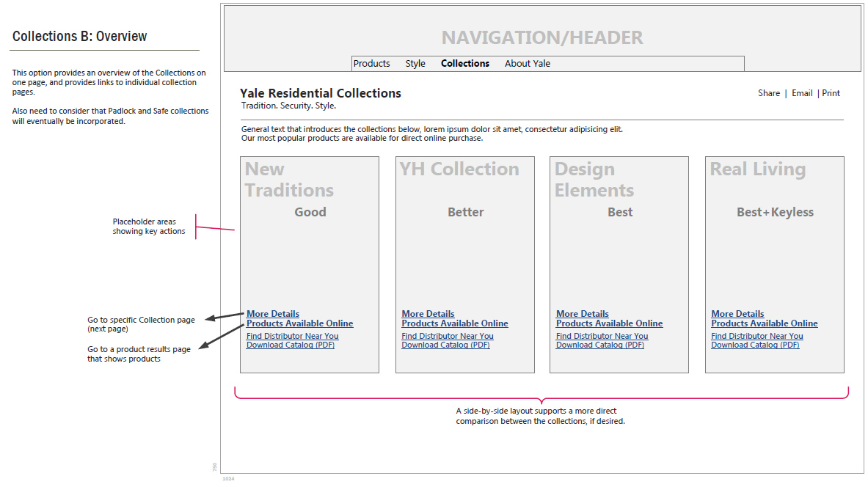The image size is (868, 487).
Task: Click the Share link
Action: 769,93
